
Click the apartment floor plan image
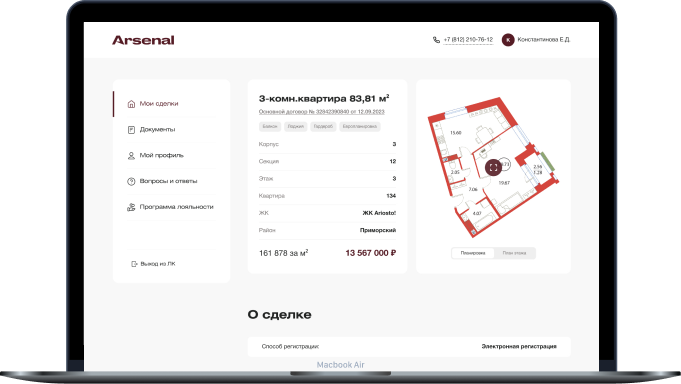(x=493, y=167)
